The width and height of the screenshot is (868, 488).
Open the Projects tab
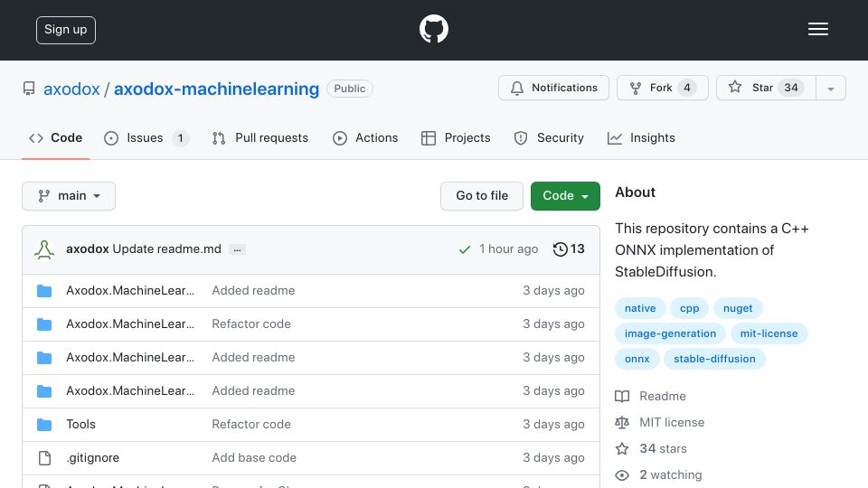point(456,137)
